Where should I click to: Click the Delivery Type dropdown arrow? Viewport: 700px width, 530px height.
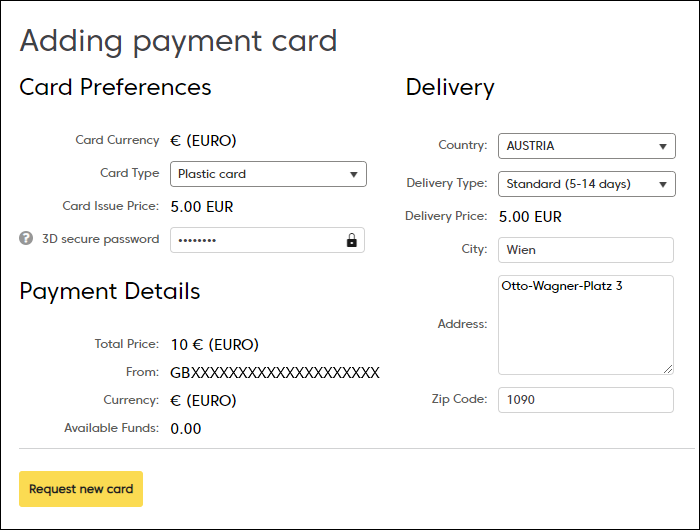coord(663,184)
